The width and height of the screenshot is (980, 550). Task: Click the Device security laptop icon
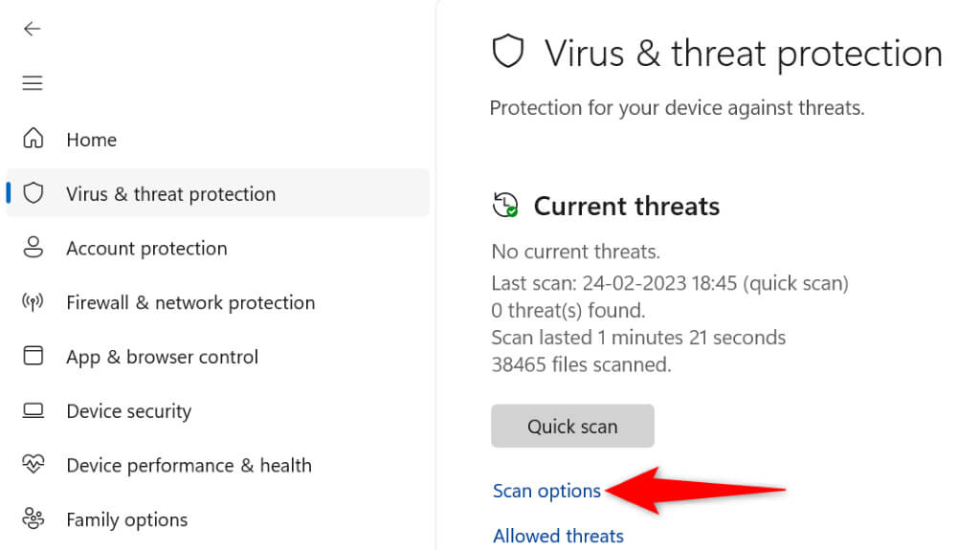click(x=33, y=411)
